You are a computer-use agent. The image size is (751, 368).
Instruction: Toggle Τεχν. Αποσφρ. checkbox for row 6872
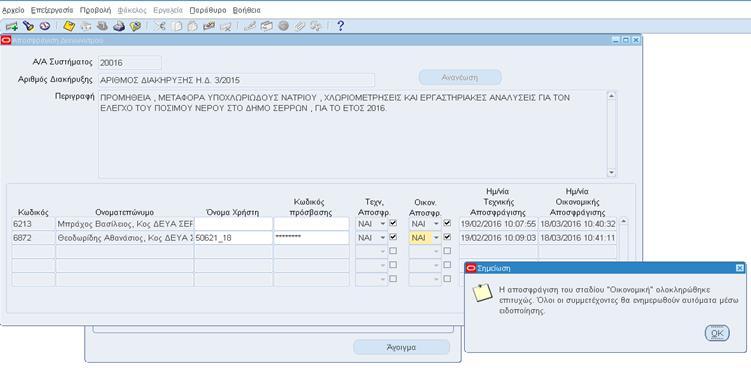pos(393,237)
